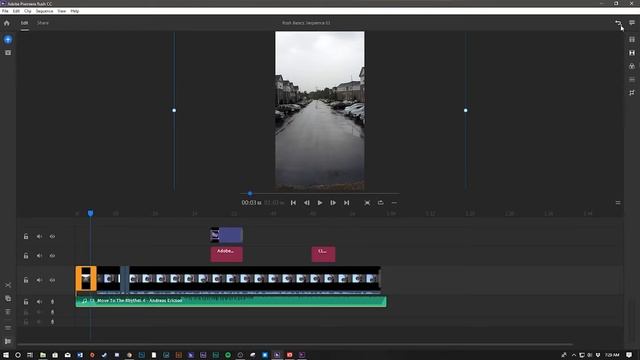Select the orange-highlighted first video clip
The width and height of the screenshot is (640, 360).
point(86,279)
